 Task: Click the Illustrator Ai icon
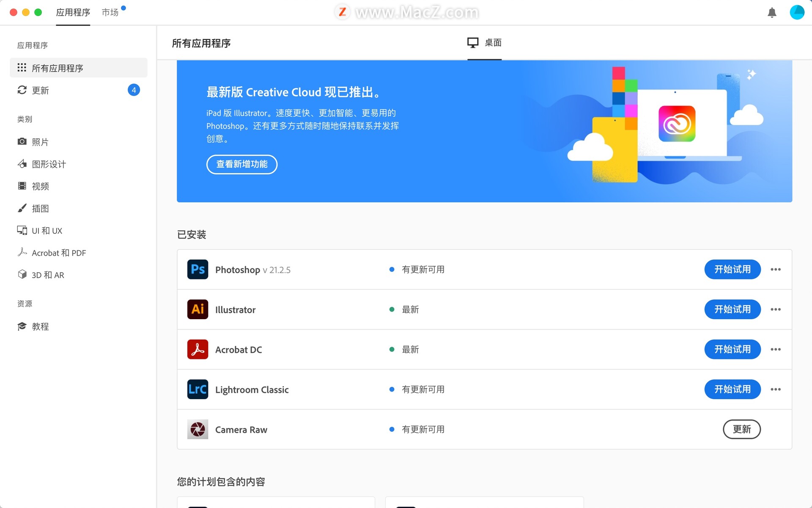click(x=198, y=309)
